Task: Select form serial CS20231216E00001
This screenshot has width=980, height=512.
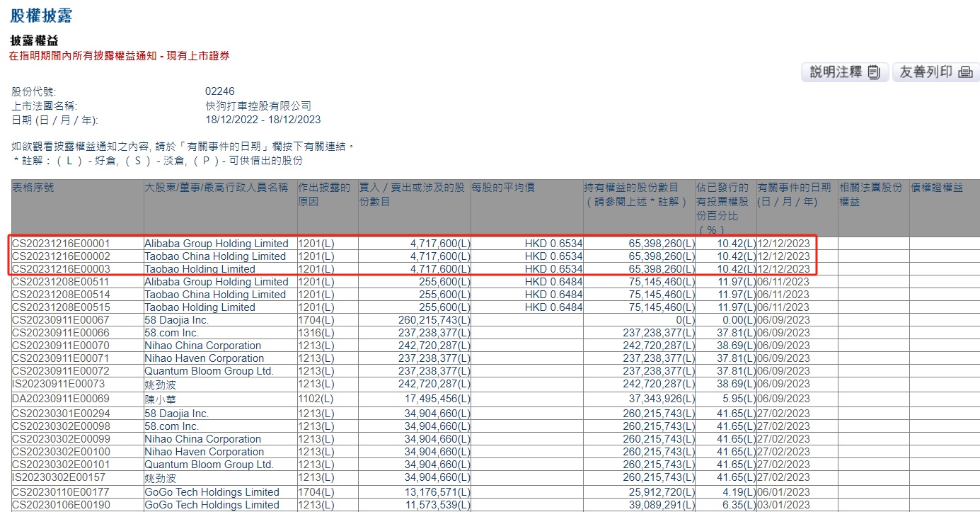Action: pyautogui.click(x=62, y=244)
